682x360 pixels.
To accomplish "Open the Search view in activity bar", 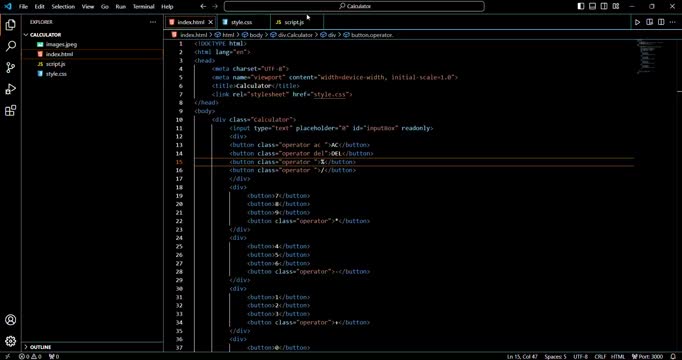I will [x=11, y=46].
